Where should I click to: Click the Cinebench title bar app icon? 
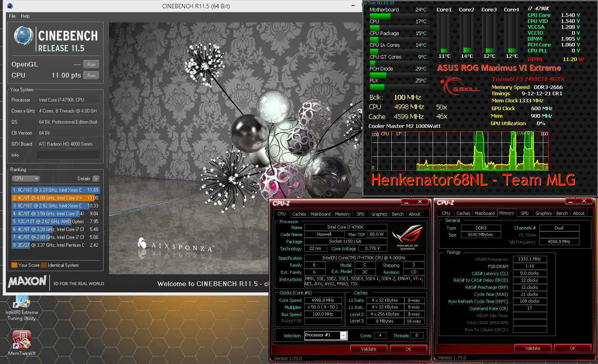[x=10, y=6]
